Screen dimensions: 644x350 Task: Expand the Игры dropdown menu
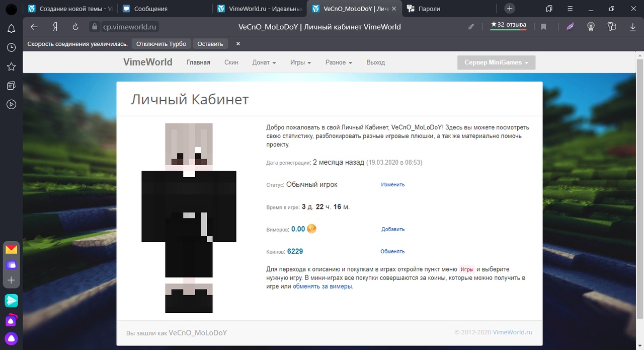[300, 62]
